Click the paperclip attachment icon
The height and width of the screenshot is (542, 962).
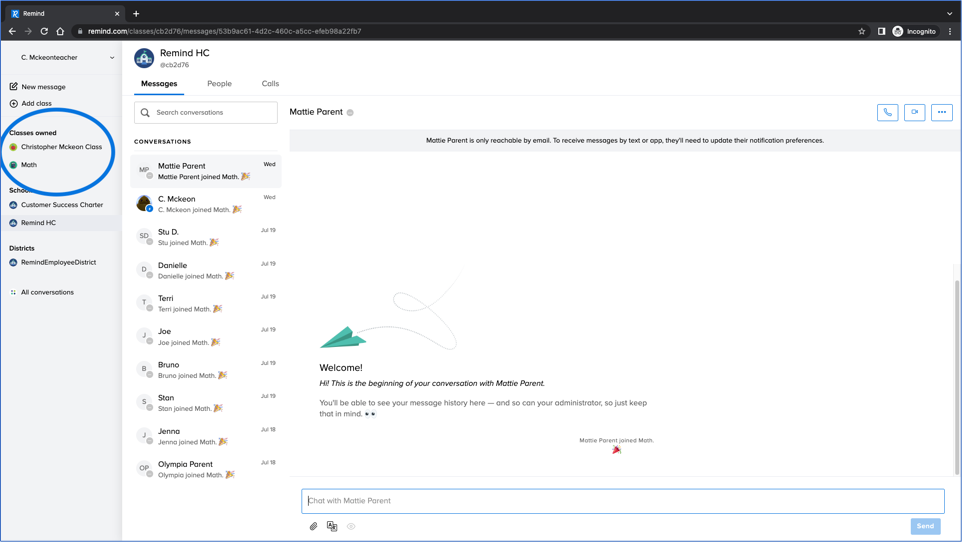point(313,526)
